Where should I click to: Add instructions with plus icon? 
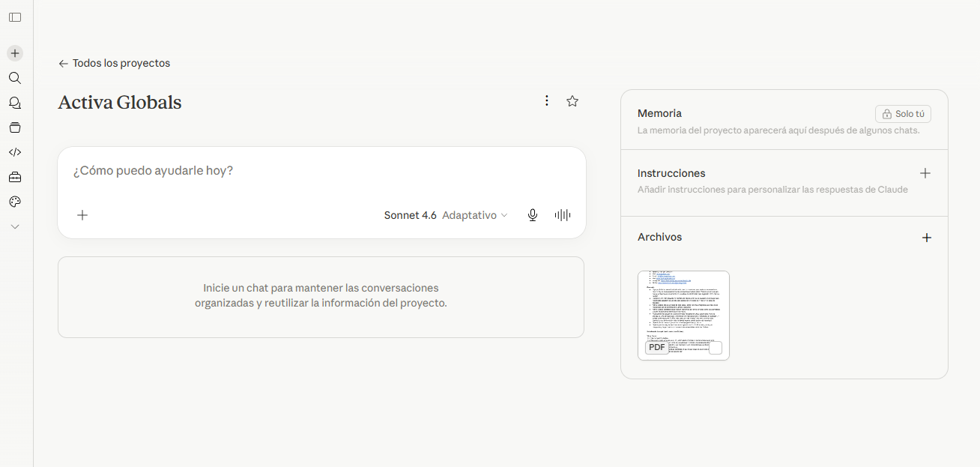925,173
